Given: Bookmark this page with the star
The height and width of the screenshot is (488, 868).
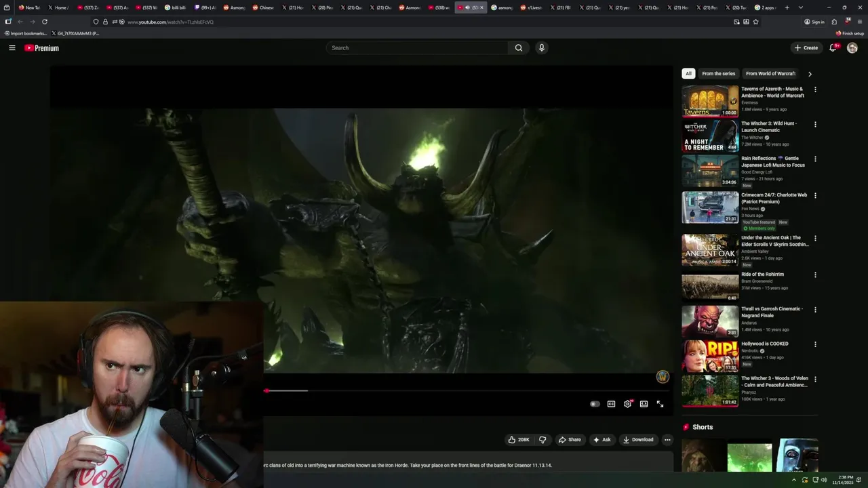Looking at the screenshot, I should [x=755, y=22].
